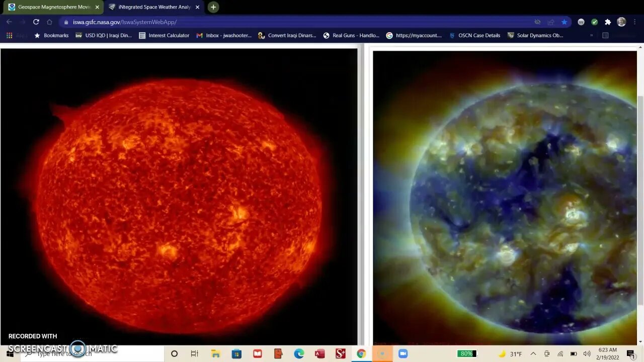Open Gmail Inbox bookmark
This screenshot has height=362, width=644.
point(224,36)
